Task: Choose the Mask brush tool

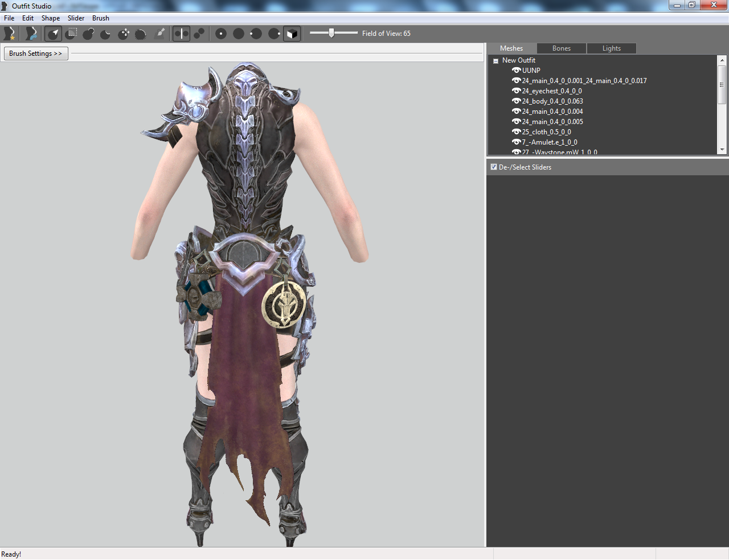Action: coord(71,34)
